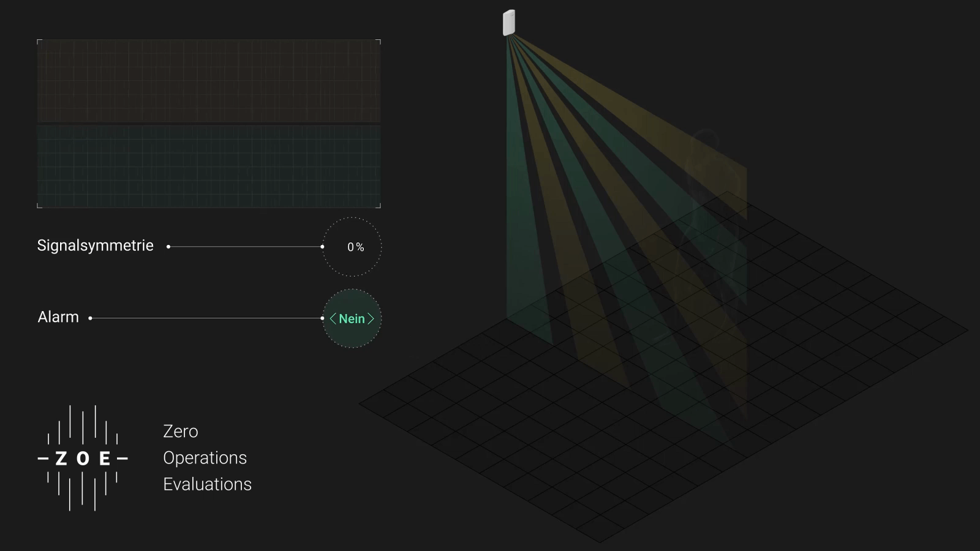Image resolution: width=980 pixels, height=551 pixels.
Task: Click the Alarm label
Action: [x=58, y=317]
